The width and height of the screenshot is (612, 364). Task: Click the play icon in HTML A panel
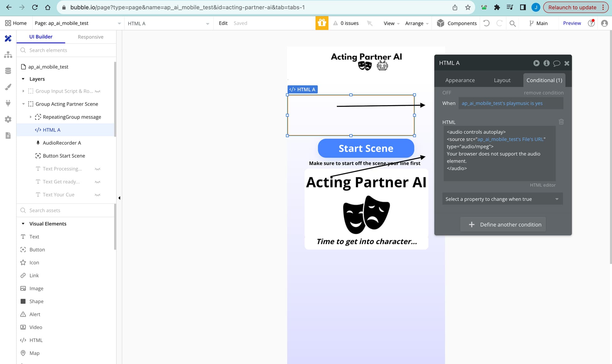click(536, 63)
